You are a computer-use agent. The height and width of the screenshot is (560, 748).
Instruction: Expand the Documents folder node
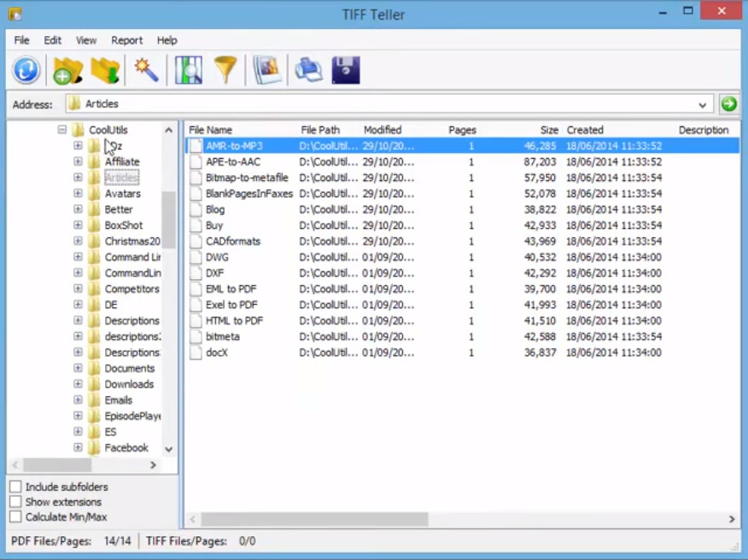coord(78,368)
